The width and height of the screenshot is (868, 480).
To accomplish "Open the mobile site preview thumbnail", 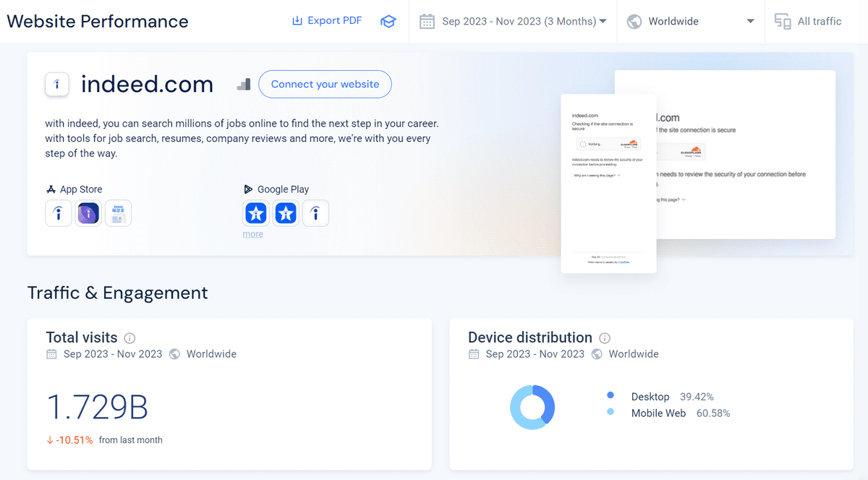I will tap(608, 184).
